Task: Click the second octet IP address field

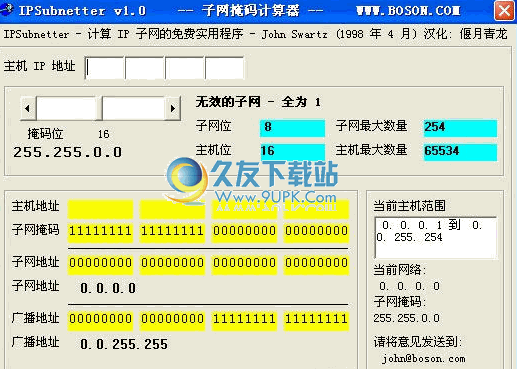Action: coord(145,68)
